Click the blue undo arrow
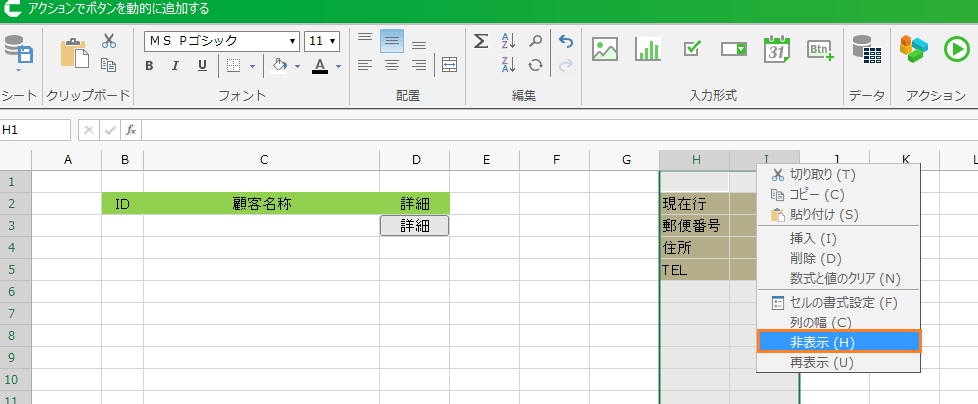978x404 pixels. click(566, 41)
